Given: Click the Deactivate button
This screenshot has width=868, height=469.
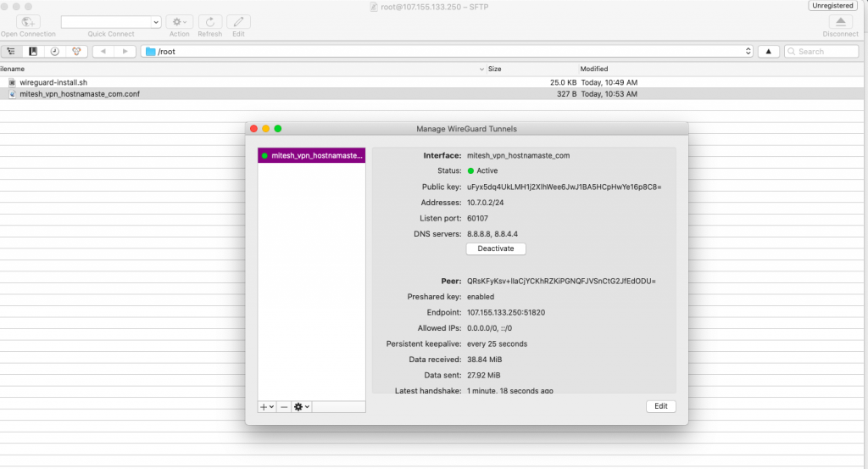Looking at the screenshot, I should [495, 248].
